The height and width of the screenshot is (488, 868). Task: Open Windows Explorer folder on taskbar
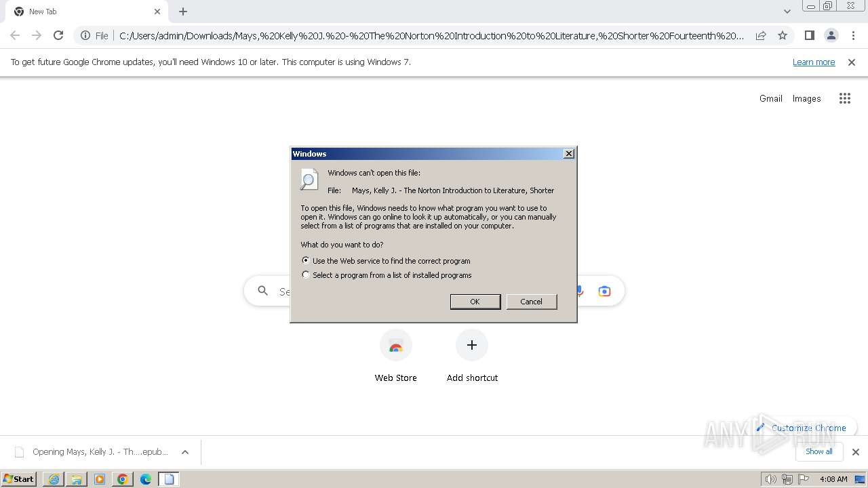coord(77,479)
